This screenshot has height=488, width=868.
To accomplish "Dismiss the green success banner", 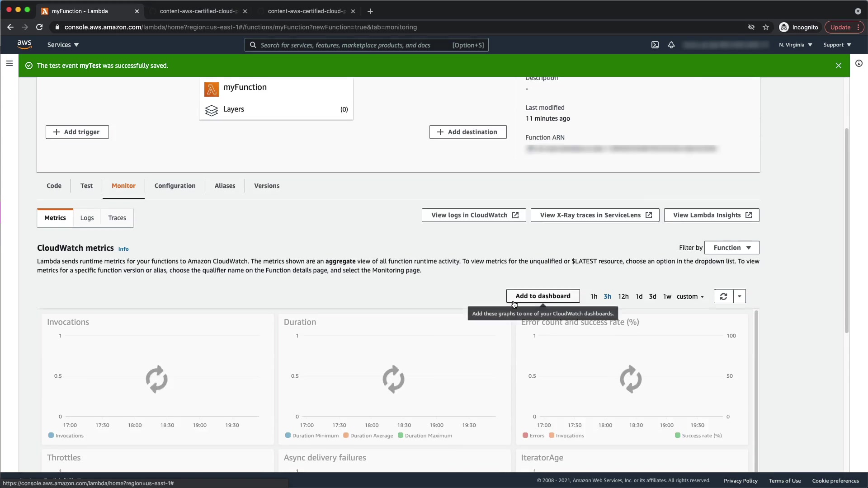I will pos(839,66).
